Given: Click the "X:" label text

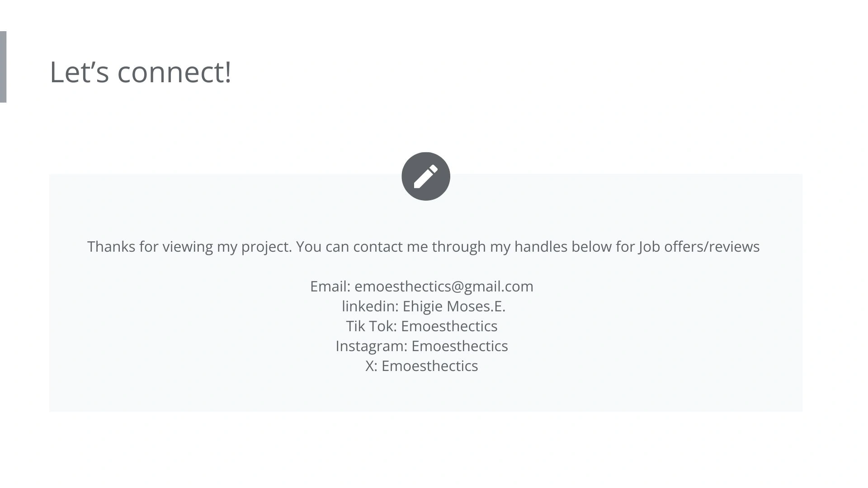Looking at the screenshot, I should pos(372,366).
